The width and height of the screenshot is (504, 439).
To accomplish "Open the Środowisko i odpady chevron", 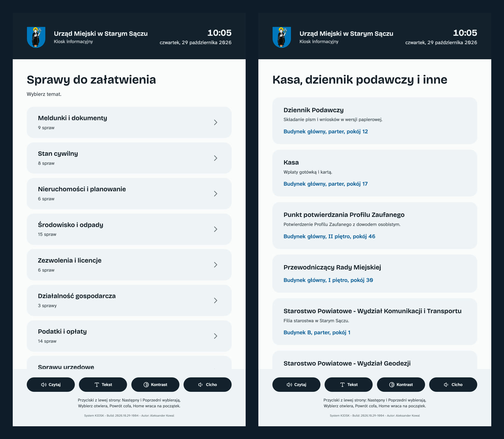I will coord(215,229).
